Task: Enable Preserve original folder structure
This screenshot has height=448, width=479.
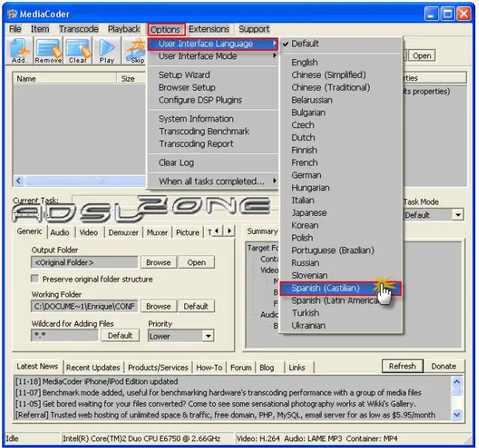Action: tap(34, 279)
